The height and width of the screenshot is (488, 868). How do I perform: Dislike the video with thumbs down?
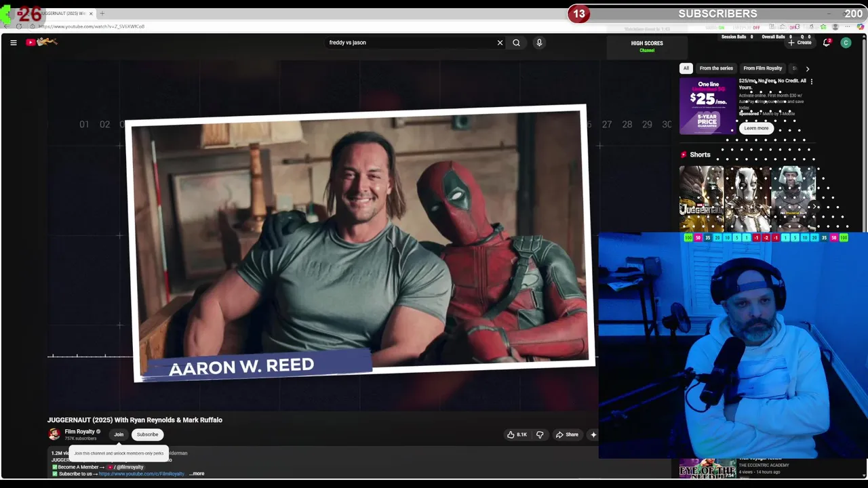pos(540,434)
